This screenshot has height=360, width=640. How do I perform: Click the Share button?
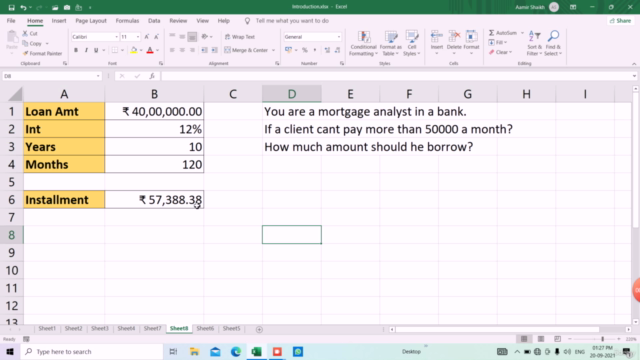pos(620,21)
